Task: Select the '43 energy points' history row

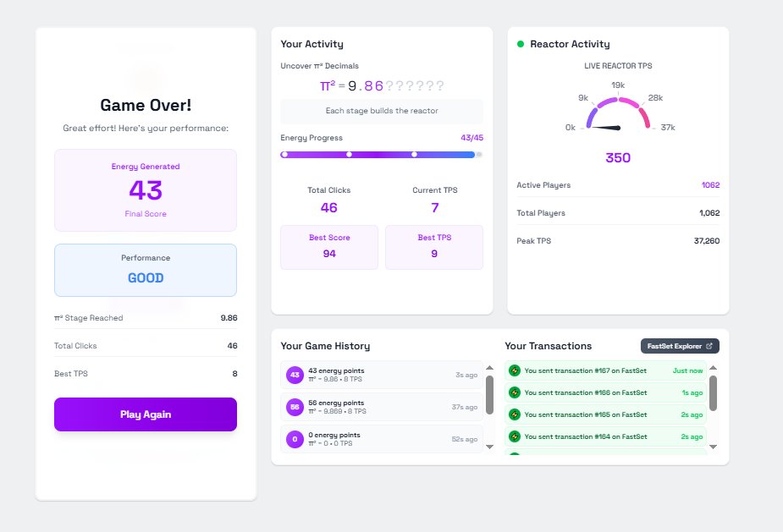Action: click(x=382, y=375)
